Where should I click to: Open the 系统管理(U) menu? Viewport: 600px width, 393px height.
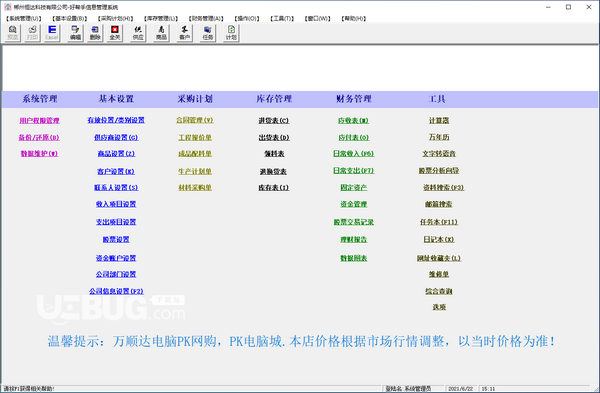(x=24, y=18)
